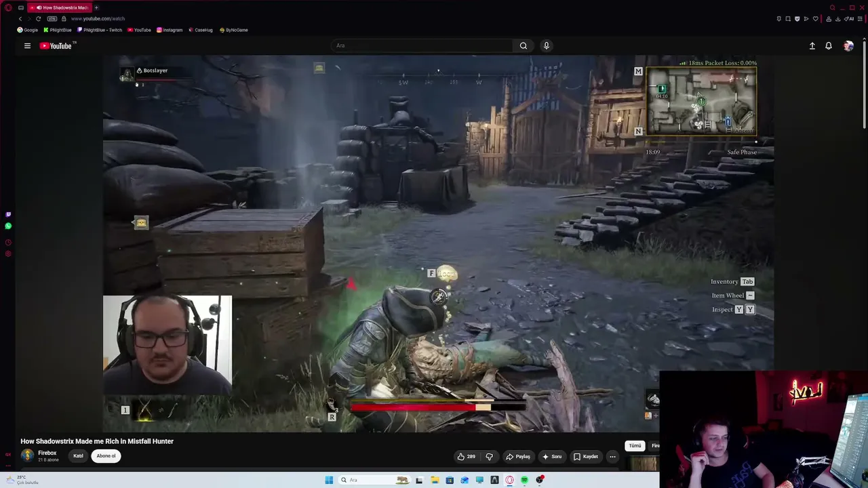Open a new browser tab
This screenshot has width=868, height=488.
(96, 7)
